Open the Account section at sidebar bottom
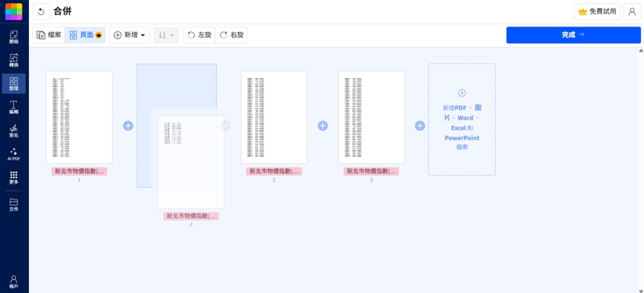The width and height of the screenshot is (644, 293). coord(14,282)
